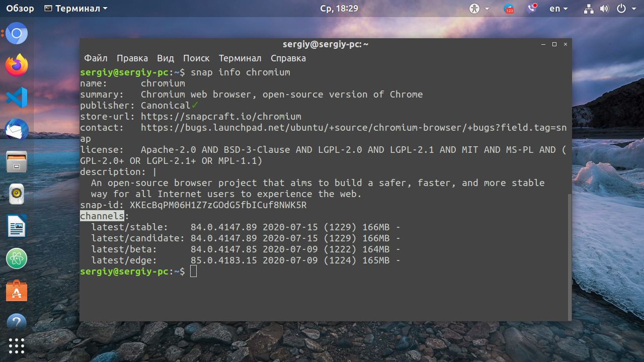
Task: Click the highlighted word channels
Action: click(x=102, y=216)
